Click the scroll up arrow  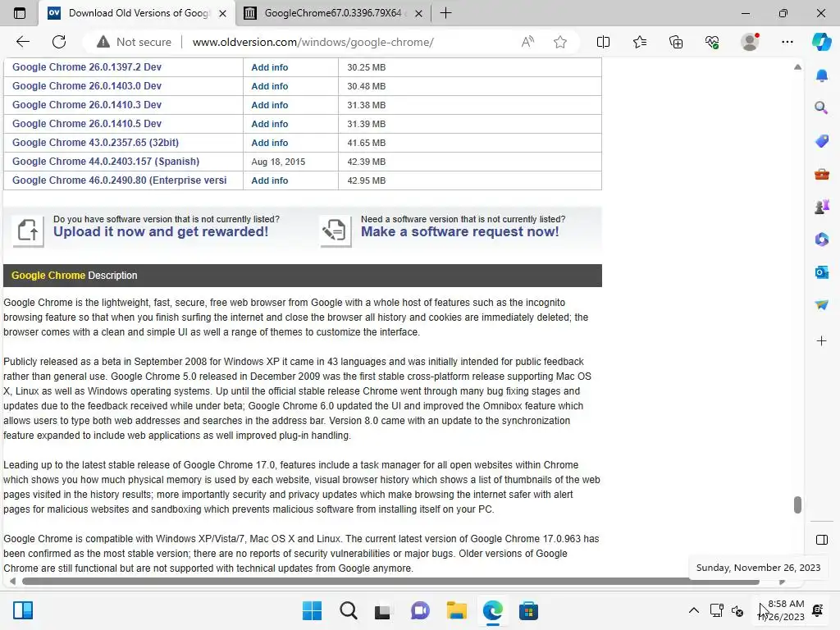pyautogui.click(x=797, y=67)
